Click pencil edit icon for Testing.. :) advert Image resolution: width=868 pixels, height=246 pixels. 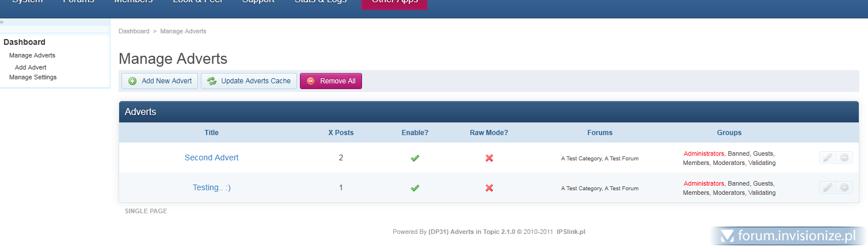(x=828, y=187)
